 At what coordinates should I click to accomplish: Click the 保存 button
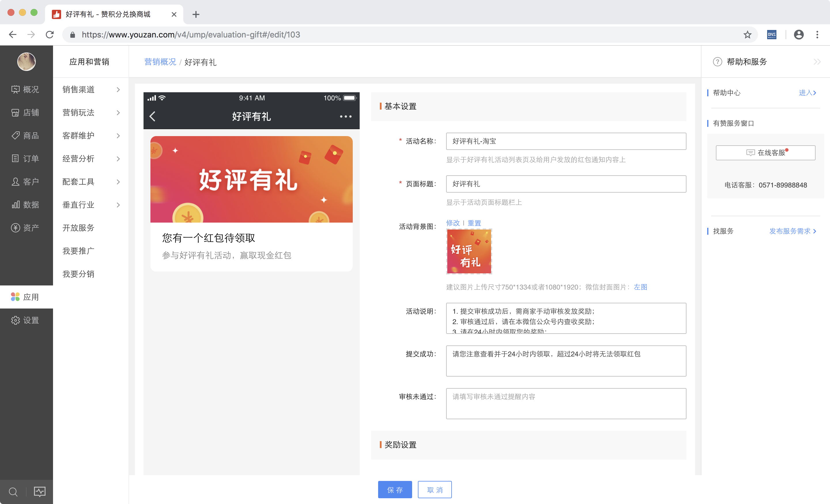point(395,490)
